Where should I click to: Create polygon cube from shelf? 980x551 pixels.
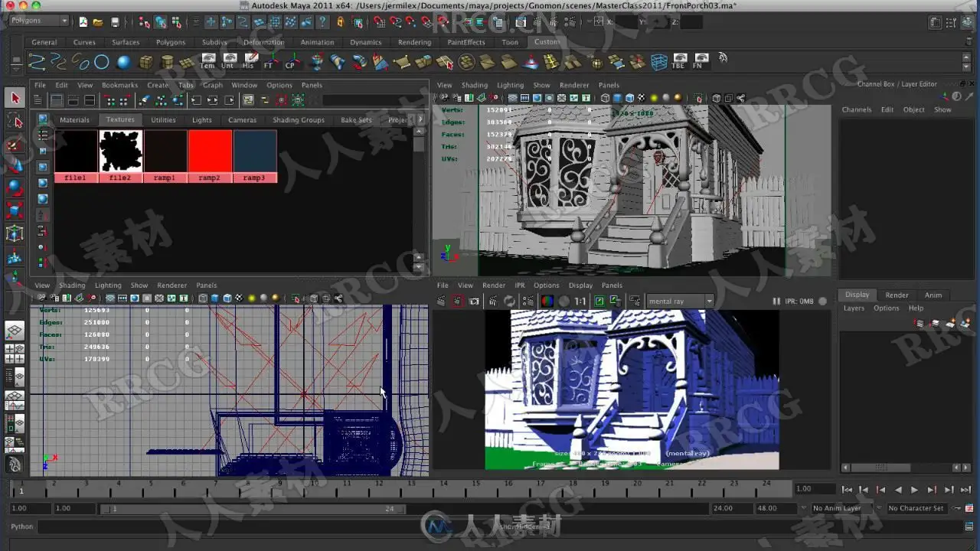point(145,62)
